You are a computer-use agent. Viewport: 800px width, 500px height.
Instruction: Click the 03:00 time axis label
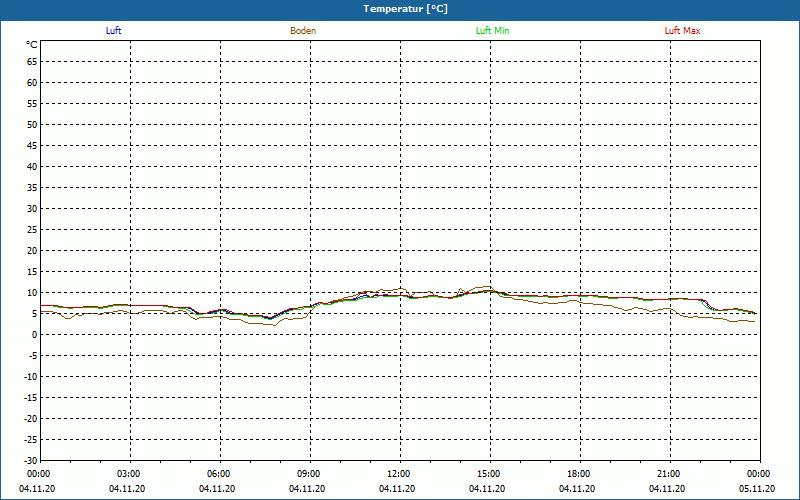click(x=129, y=474)
